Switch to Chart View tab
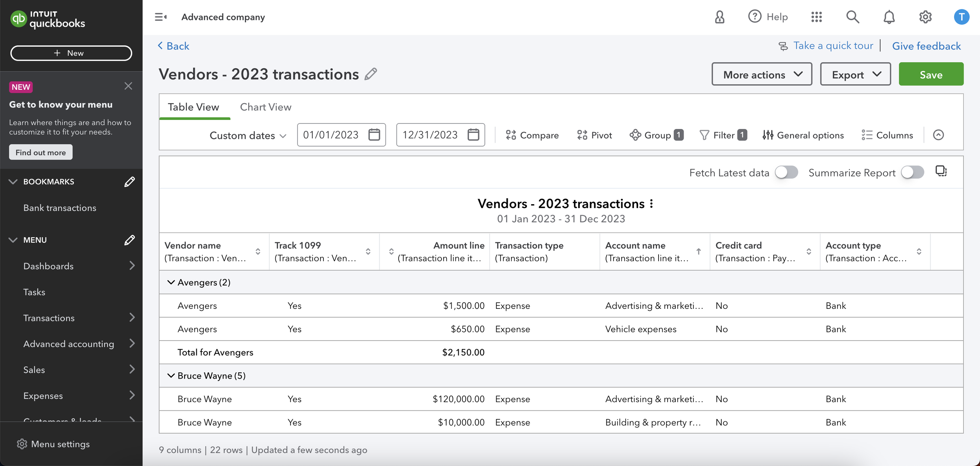The width and height of the screenshot is (980, 466). (265, 107)
